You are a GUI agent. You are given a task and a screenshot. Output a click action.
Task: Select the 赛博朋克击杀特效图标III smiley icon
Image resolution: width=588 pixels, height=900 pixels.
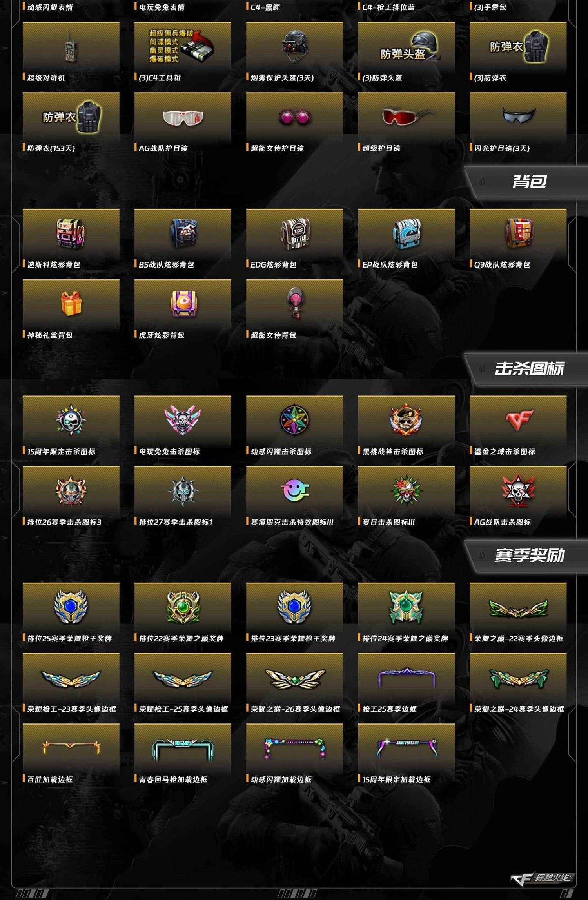pos(295,490)
